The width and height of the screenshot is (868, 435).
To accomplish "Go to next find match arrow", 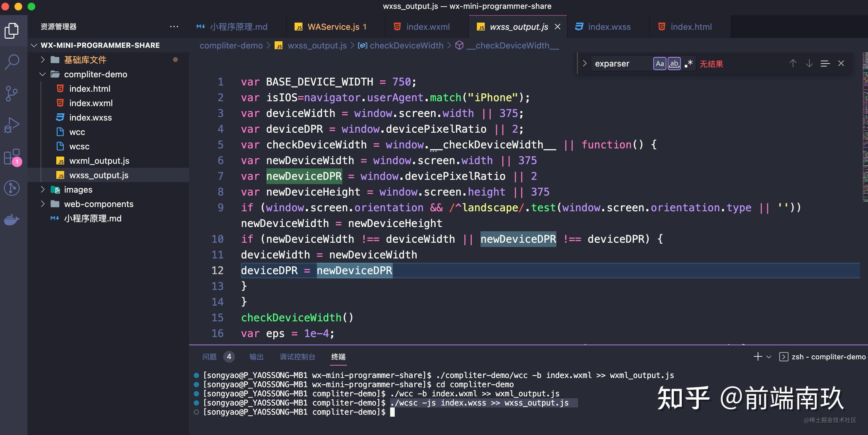I will (x=809, y=64).
